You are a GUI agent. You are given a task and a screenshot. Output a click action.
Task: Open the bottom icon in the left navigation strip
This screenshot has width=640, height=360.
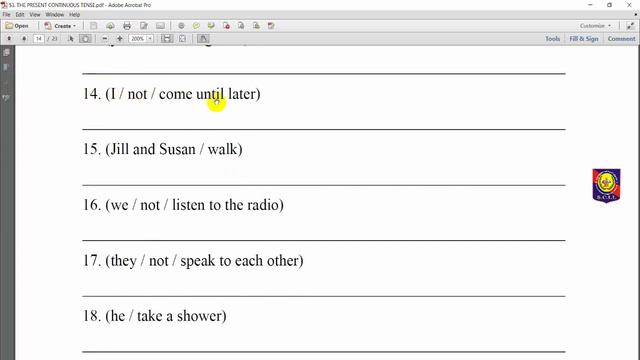coord(6,98)
